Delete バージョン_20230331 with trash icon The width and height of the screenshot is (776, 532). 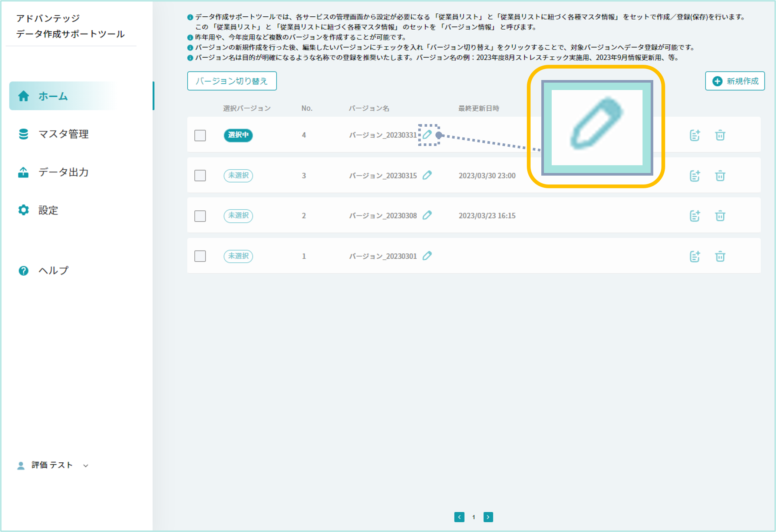click(x=720, y=135)
